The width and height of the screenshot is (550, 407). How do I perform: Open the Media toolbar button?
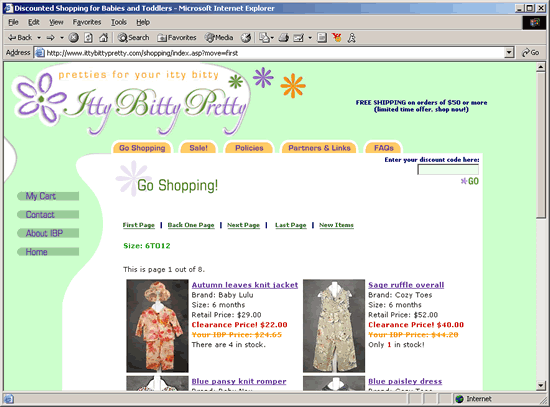[x=219, y=38]
